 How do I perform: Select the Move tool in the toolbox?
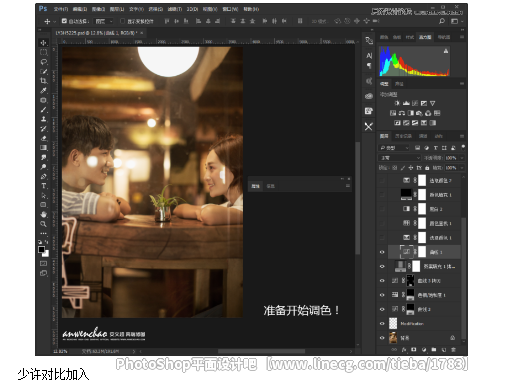[43, 43]
